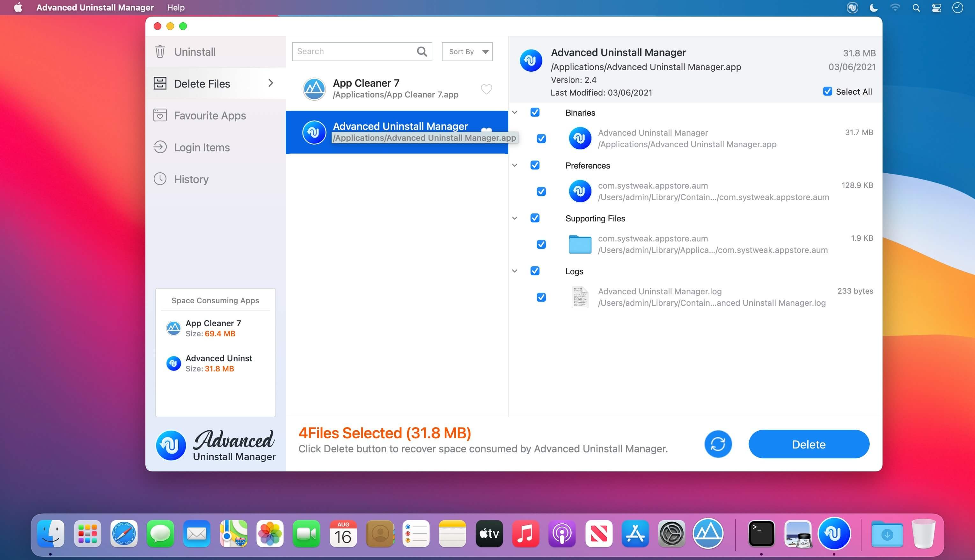Collapse the Logs group
The width and height of the screenshot is (975, 560).
(515, 271)
